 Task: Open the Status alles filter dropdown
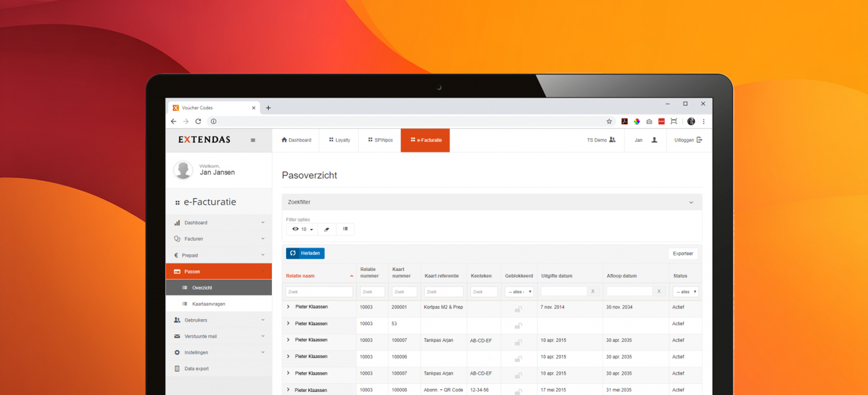pos(686,292)
